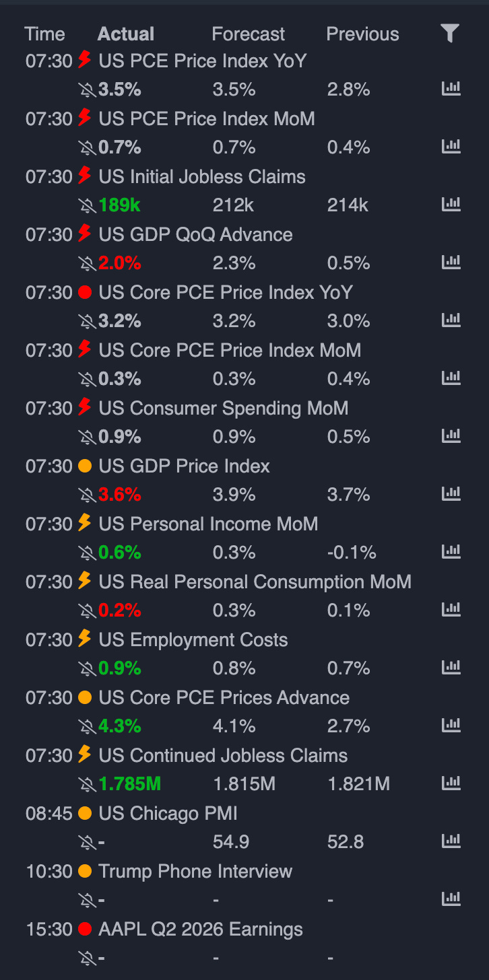
Task: Open chart for US Continued Jobless Claims
Action: (x=451, y=784)
